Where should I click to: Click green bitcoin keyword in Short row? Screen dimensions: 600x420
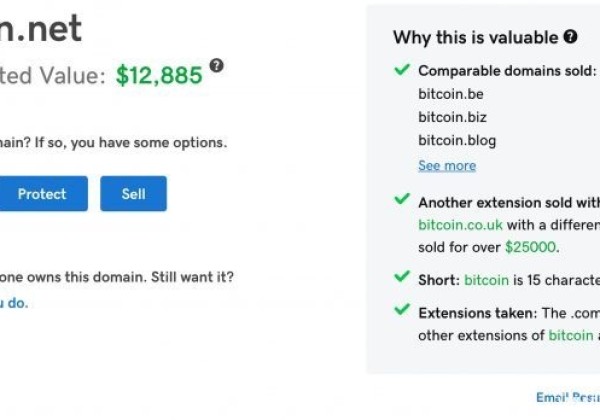(x=488, y=281)
